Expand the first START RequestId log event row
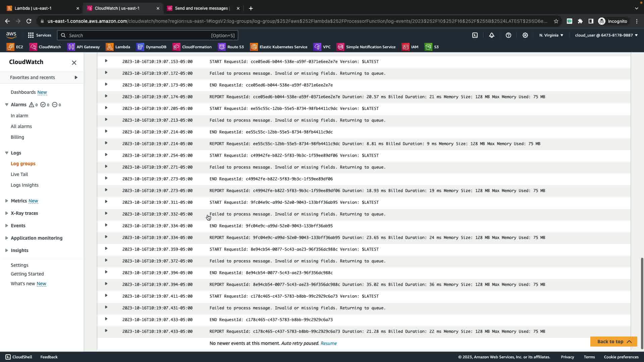The width and height of the screenshot is (644, 362). [x=106, y=61]
